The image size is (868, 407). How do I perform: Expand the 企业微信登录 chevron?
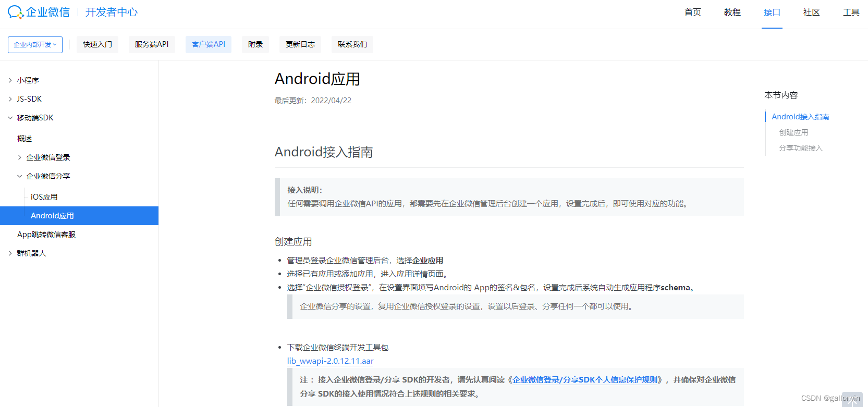[19, 157]
